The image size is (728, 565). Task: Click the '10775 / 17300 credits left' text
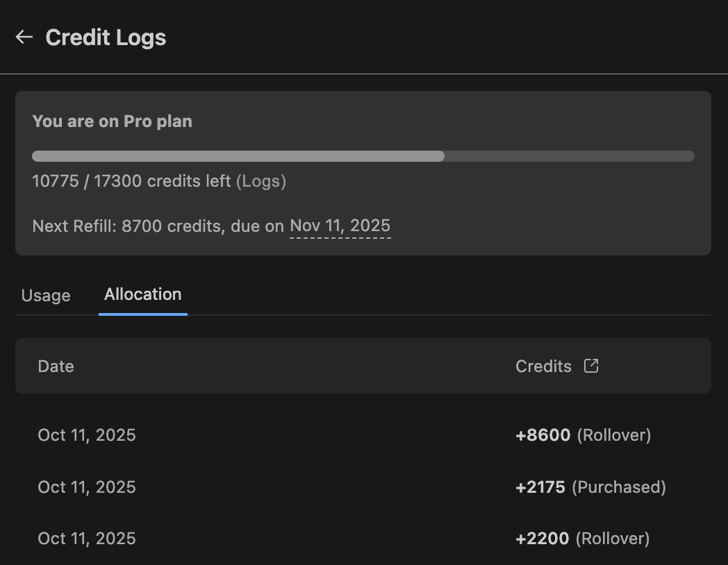coord(131,181)
